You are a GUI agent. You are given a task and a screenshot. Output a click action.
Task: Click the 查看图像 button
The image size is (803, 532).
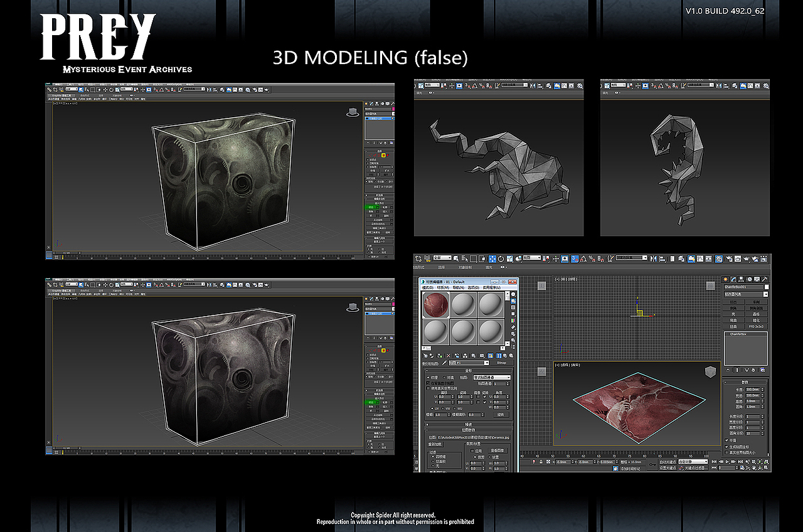497,450
